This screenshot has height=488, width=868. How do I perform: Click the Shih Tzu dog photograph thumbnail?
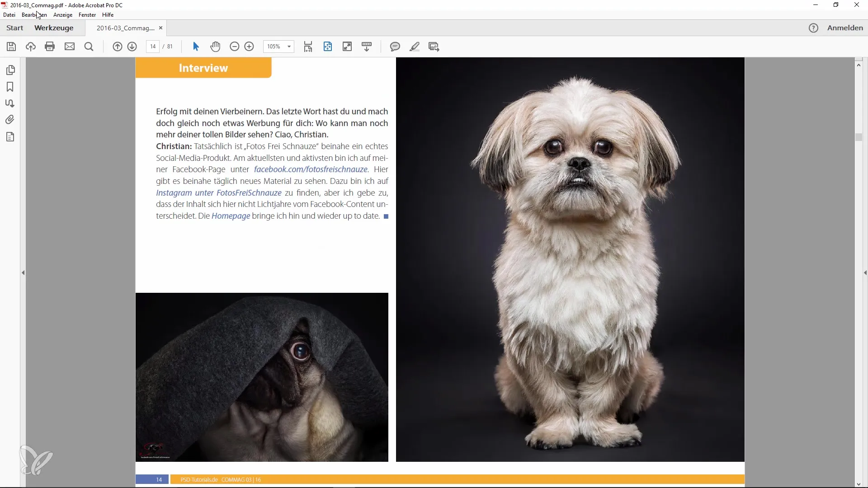571,260
